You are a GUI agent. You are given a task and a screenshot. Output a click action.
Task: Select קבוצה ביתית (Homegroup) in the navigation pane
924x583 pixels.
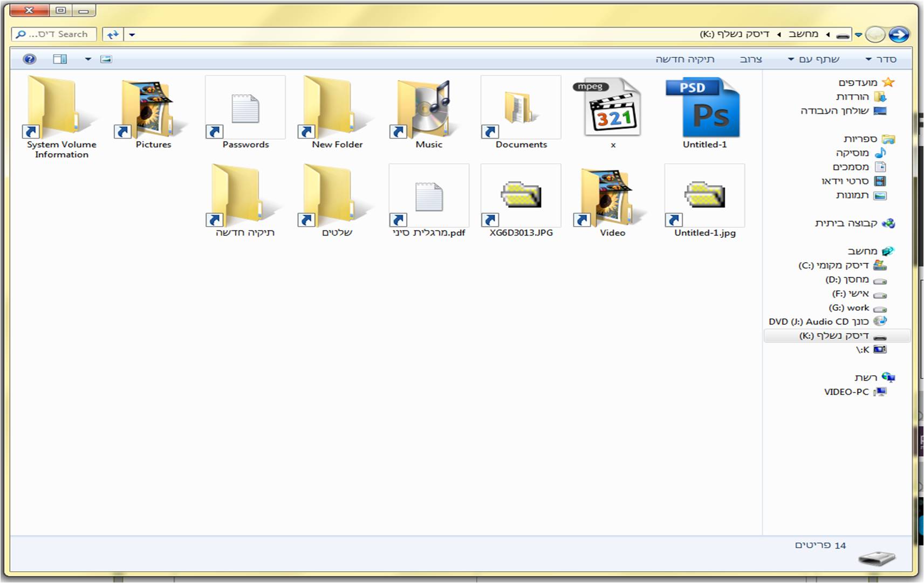coord(854,223)
